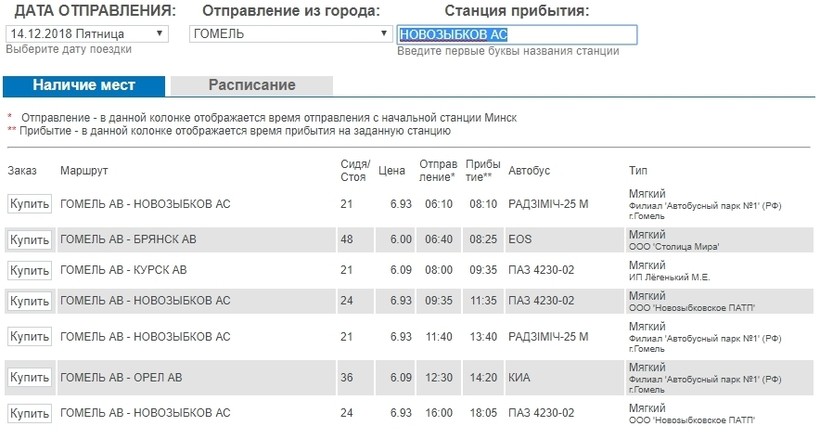Open the departure city dropdown ГОМЕЛЬ

point(290,34)
